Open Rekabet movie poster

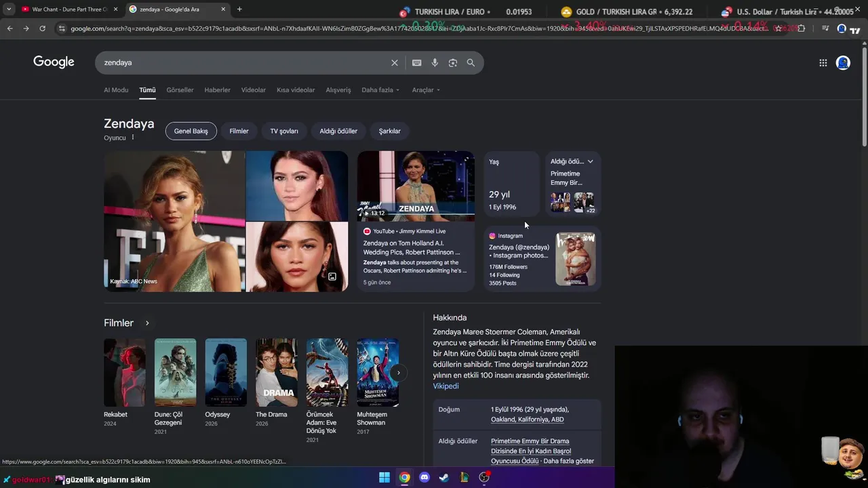pos(124,373)
